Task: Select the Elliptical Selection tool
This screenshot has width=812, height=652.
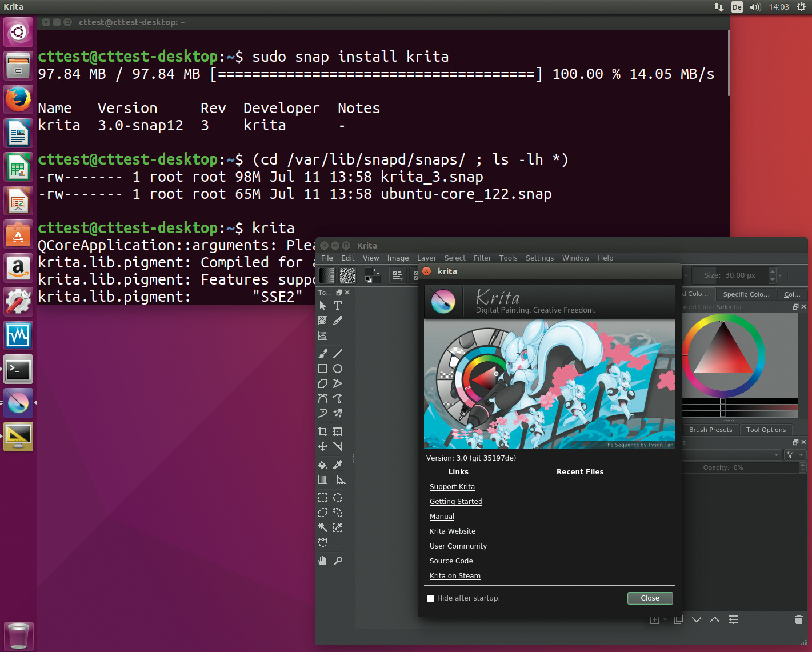Action: [x=338, y=498]
